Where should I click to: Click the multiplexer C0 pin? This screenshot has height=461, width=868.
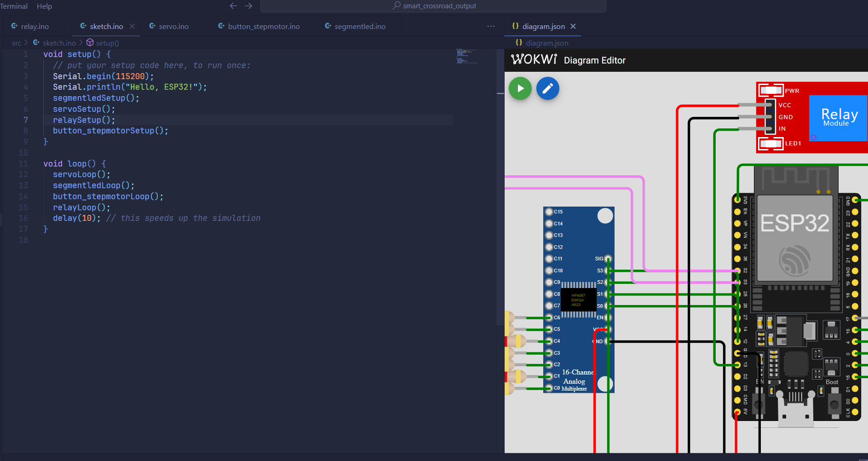(549, 388)
